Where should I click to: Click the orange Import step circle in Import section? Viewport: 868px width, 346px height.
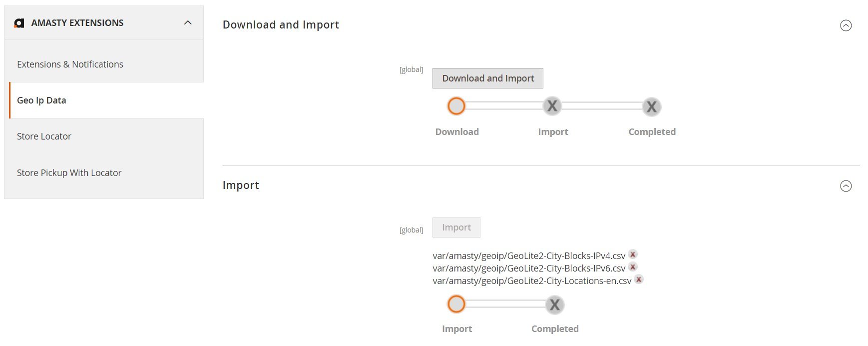tap(456, 304)
